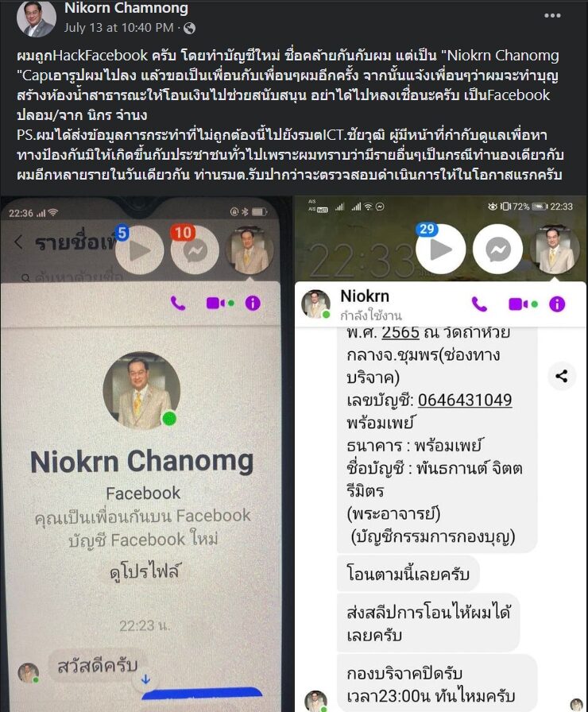588x712 pixels.
Task: Open the info icon in left screenshot
Action: point(253,303)
